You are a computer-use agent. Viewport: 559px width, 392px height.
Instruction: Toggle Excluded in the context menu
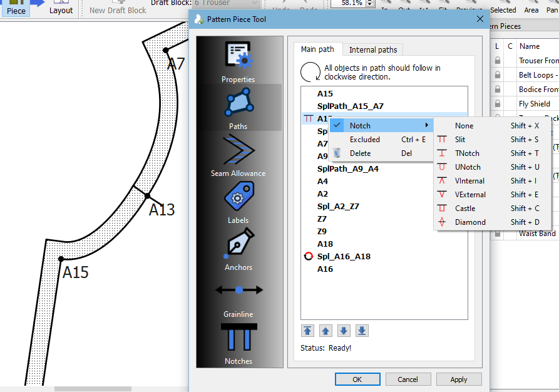pos(365,140)
